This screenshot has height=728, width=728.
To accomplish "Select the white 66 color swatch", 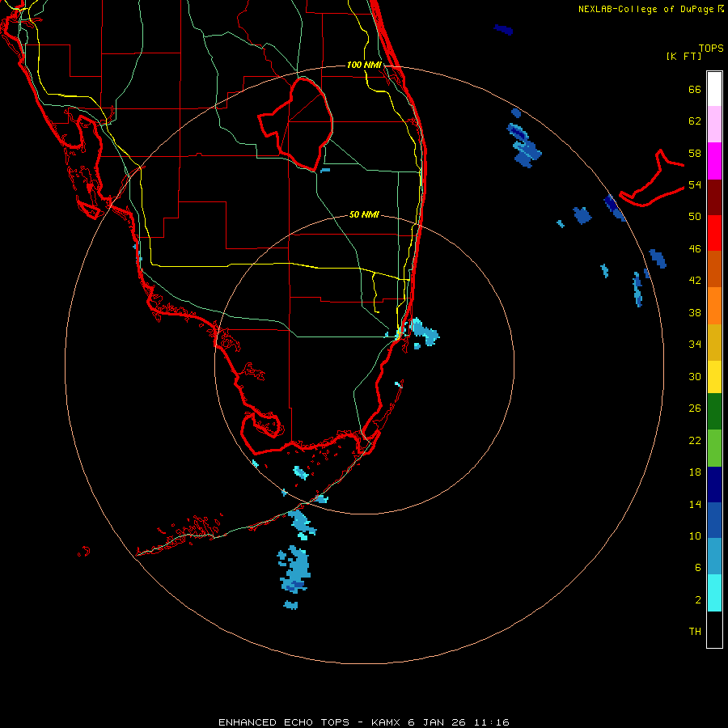I will pos(714,89).
